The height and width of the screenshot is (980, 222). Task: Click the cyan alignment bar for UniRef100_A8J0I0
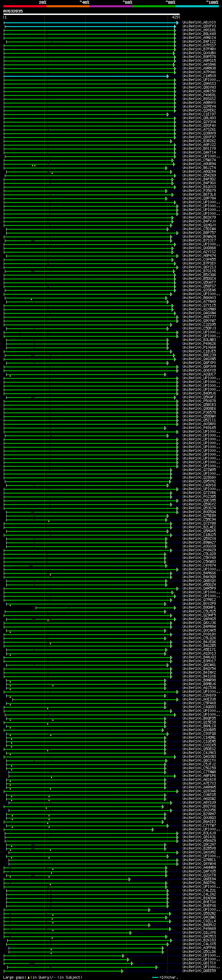(x=91, y=23)
